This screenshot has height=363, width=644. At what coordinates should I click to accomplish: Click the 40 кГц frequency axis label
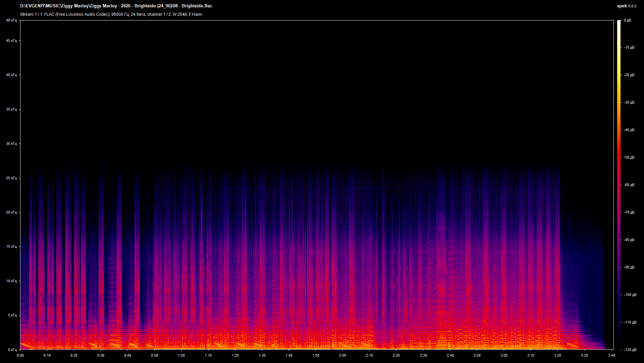click(11, 75)
